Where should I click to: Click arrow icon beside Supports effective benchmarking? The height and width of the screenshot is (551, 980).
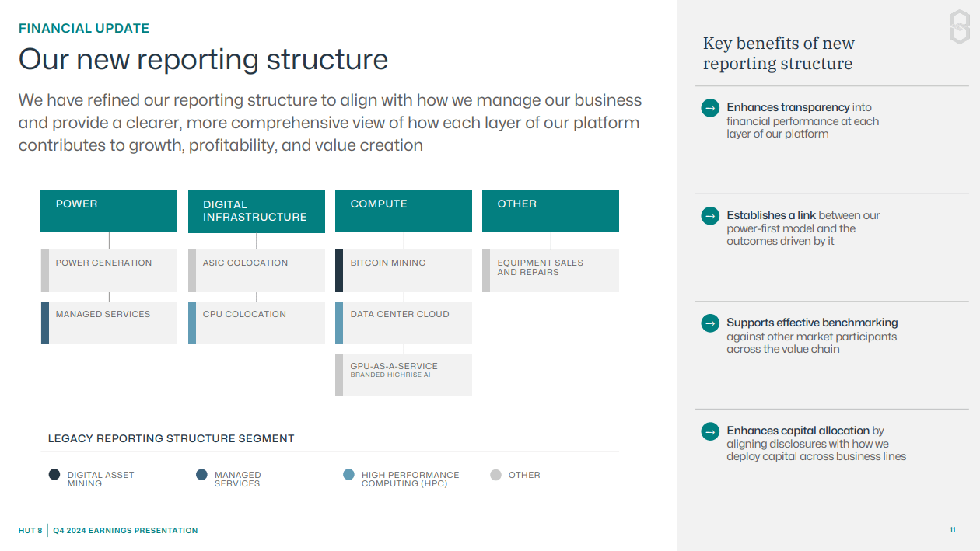[x=709, y=323]
